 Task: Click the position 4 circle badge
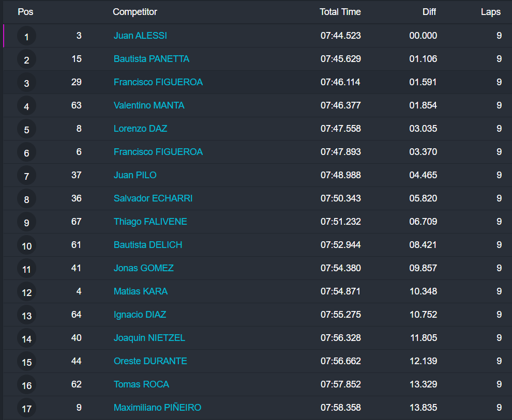(x=26, y=106)
